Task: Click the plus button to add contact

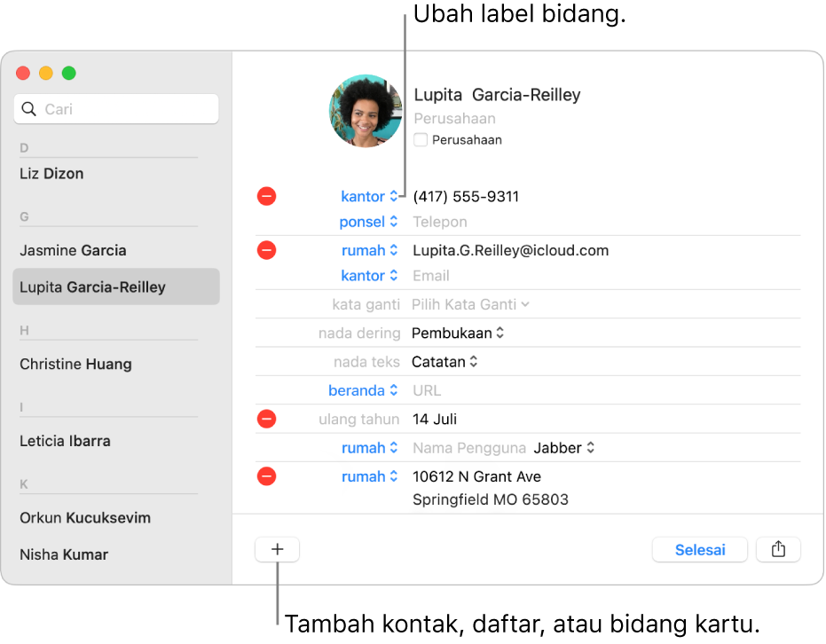Action: [x=278, y=549]
